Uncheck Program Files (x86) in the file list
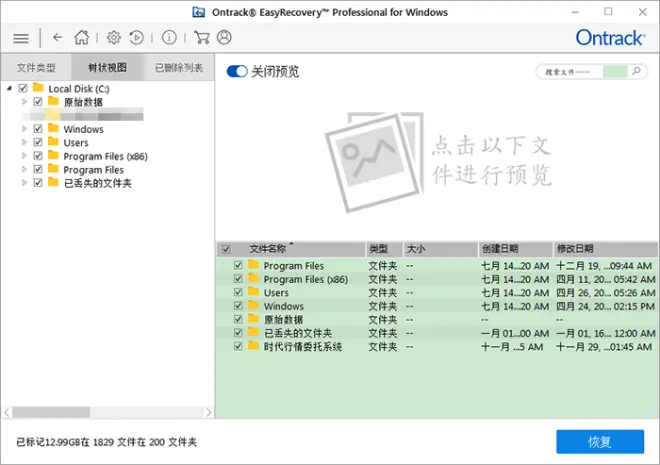This screenshot has width=660, height=465. click(x=238, y=279)
